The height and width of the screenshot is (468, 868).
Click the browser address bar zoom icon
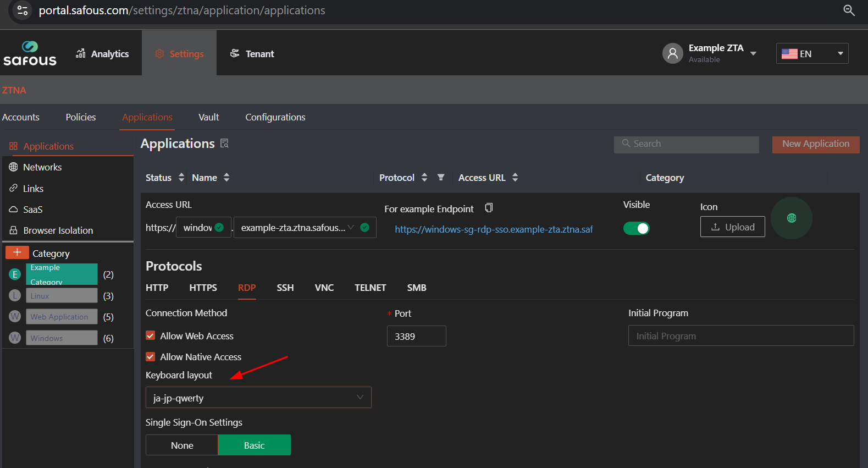[x=849, y=10]
